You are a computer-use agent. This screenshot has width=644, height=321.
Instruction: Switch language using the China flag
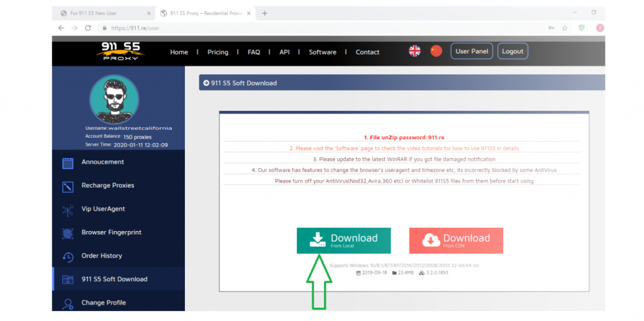pos(436,51)
